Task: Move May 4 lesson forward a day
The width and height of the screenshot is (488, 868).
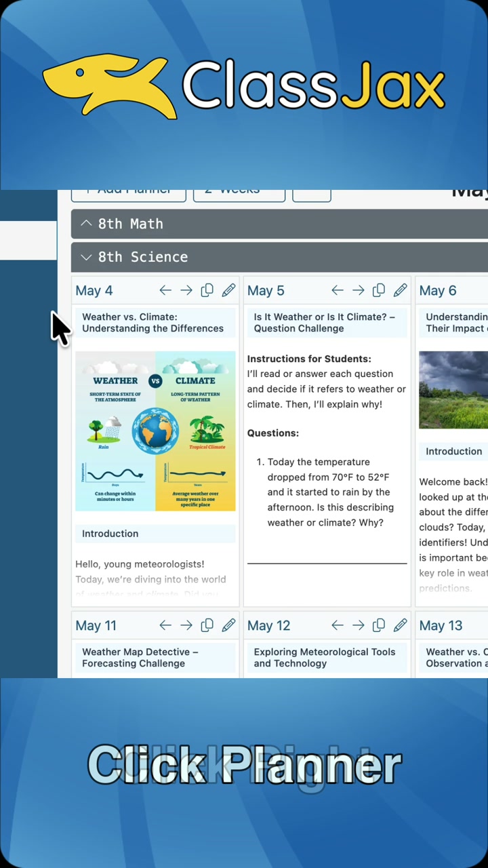Action: pos(186,290)
